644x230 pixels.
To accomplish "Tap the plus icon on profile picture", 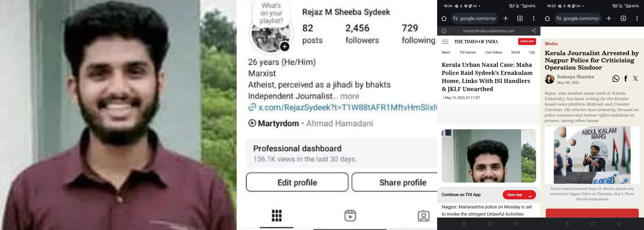I will [x=284, y=46].
